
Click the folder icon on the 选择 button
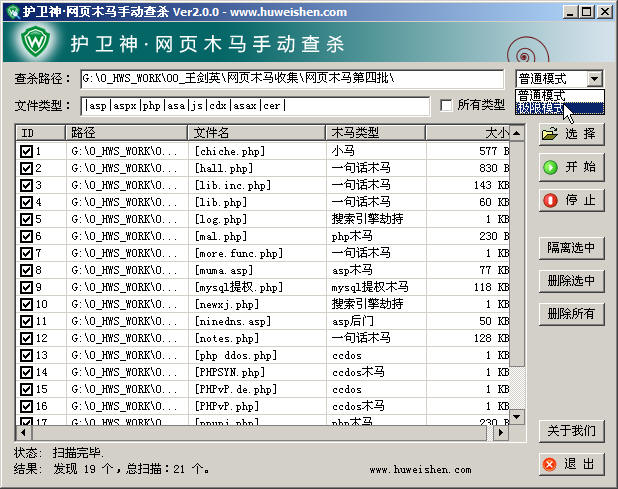[x=550, y=134]
